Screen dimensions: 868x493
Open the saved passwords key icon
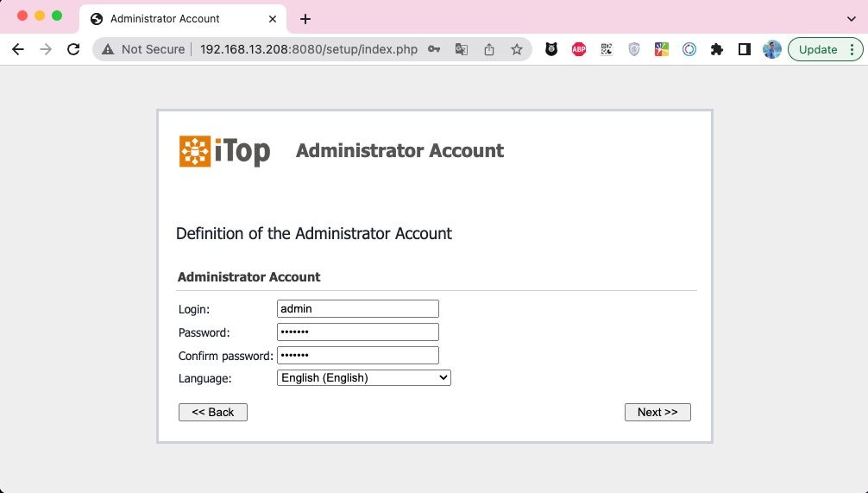coord(434,49)
